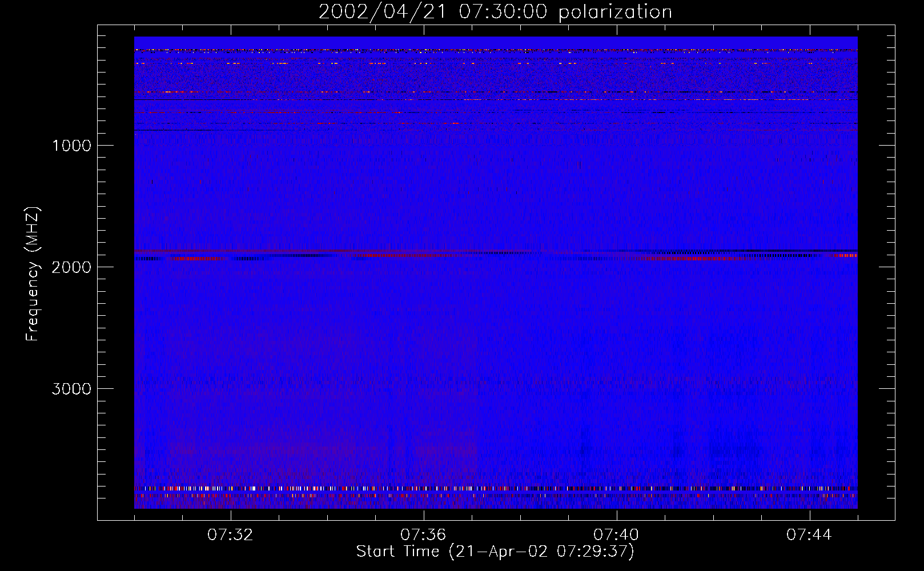The height and width of the screenshot is (571, 924).
Task: Click the bright striped band at spectrogram bottom
Action: tap(496, 489)
